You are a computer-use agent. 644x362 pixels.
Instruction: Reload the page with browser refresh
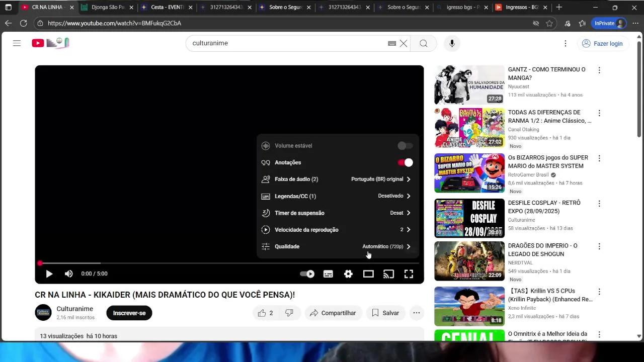point(23,23)
